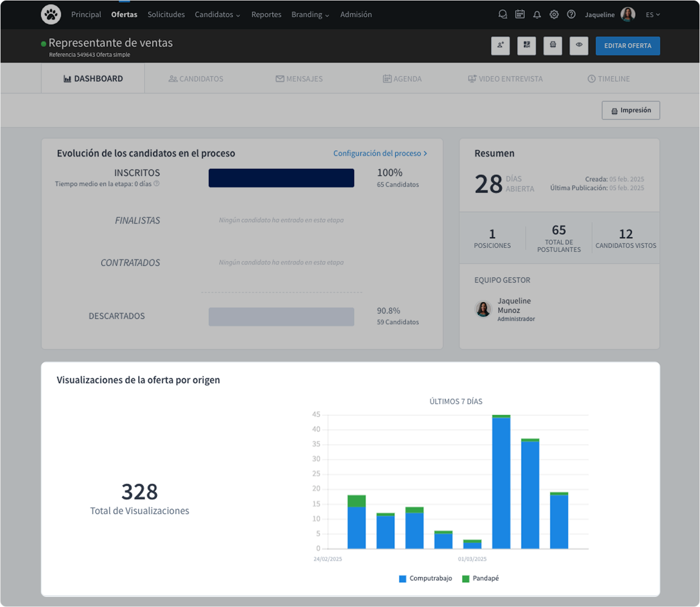Toggle offer preview with the eye icon
Image resolution: width=700 pixels, height=607 pixels.
click(579, 45)
